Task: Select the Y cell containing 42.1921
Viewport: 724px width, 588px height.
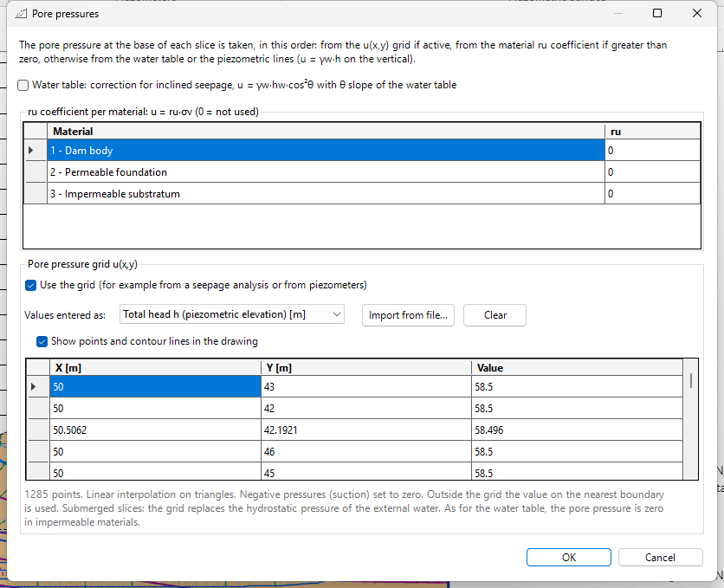Action: click(366, 430)
